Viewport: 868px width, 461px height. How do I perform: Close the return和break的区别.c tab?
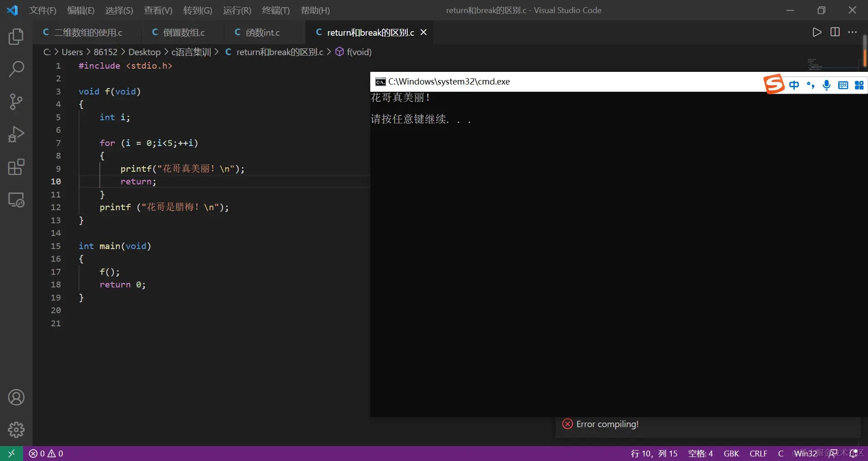click(x=424, y=33)
